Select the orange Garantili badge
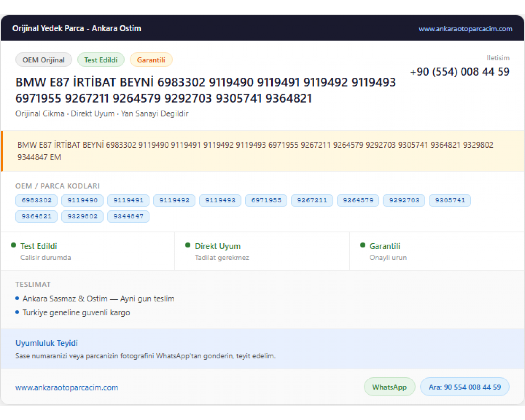The width and height of the screenshot is (525, 420). coord(151,60)
